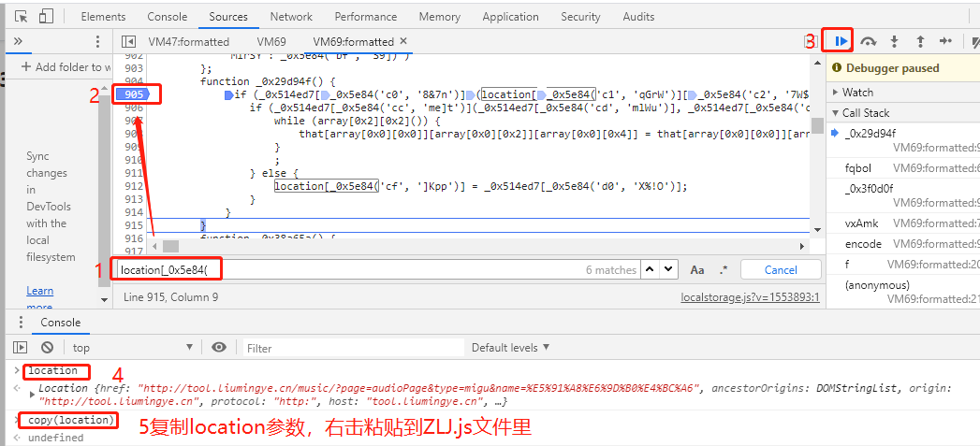
Task: Click line number 912 in gutter
Action: click(134, 186)
